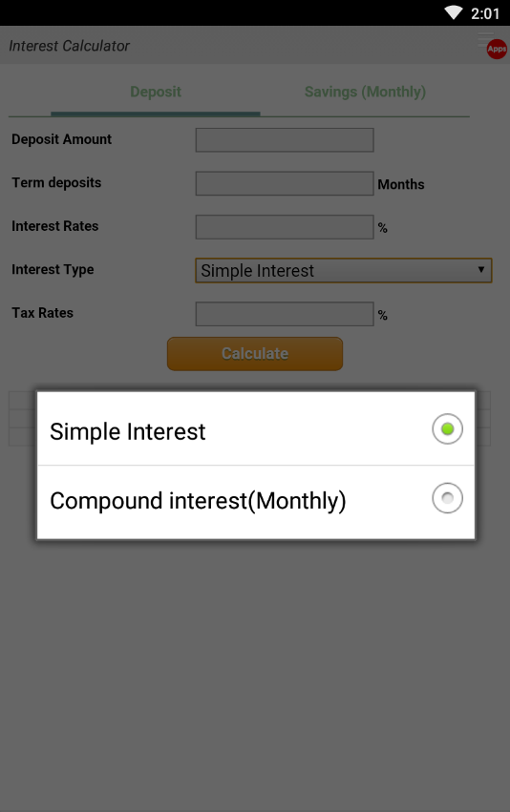Open the hamburger menu icon behind Apps

485,37
